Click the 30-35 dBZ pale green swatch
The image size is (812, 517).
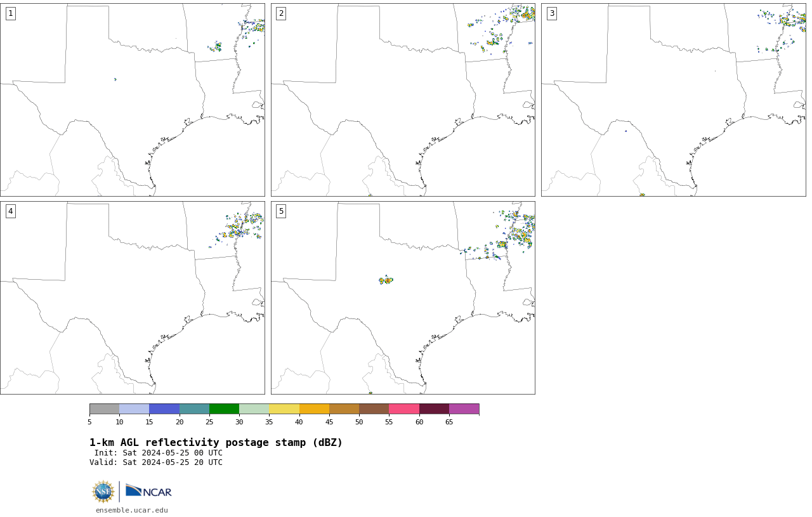tap(254, 409)
